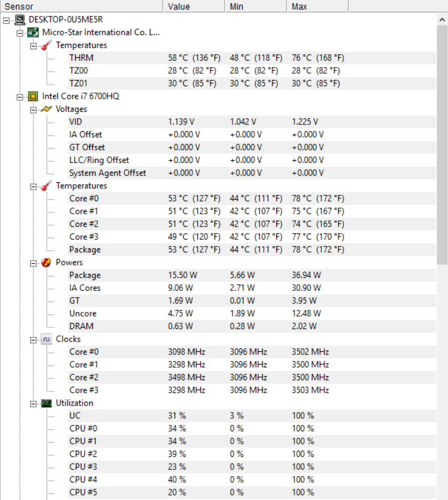Viewport: 448px width, 500px height.
Task: Collapse the Clocks section
Action: click(x=33, y=340)
